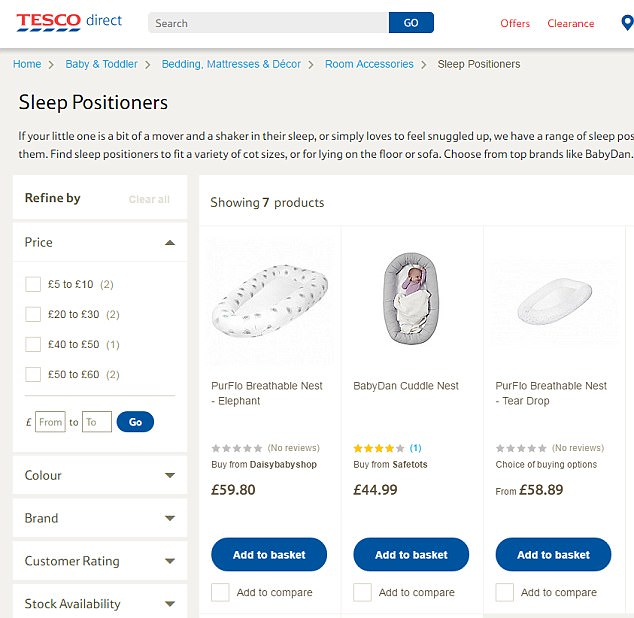Open the Clearance menu link
The image size is (634, 618).
(x=570, y=23)
